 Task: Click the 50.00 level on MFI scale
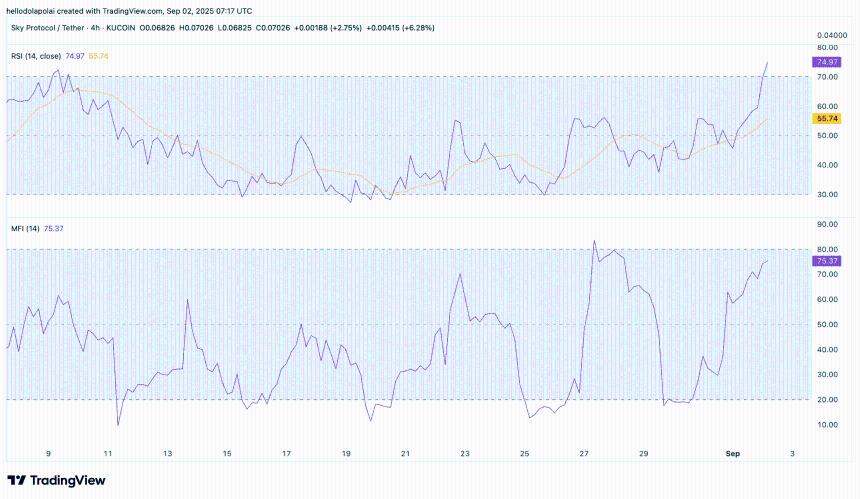826,325
